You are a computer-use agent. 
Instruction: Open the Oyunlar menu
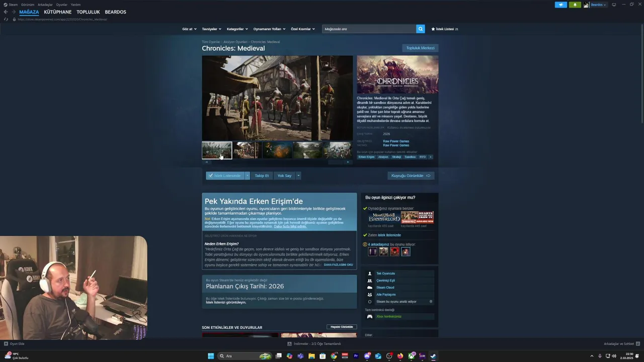point(62,5)
